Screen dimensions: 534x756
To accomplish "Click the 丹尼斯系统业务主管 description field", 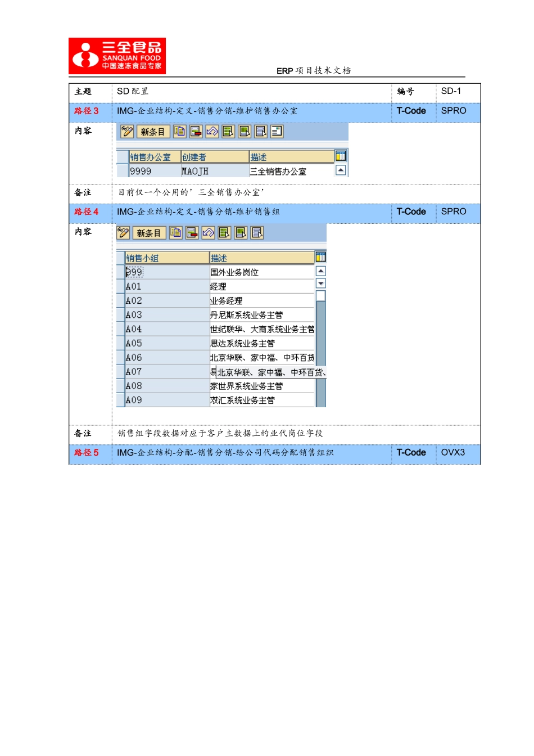I will pyautogui.click(x=261, y=315).
